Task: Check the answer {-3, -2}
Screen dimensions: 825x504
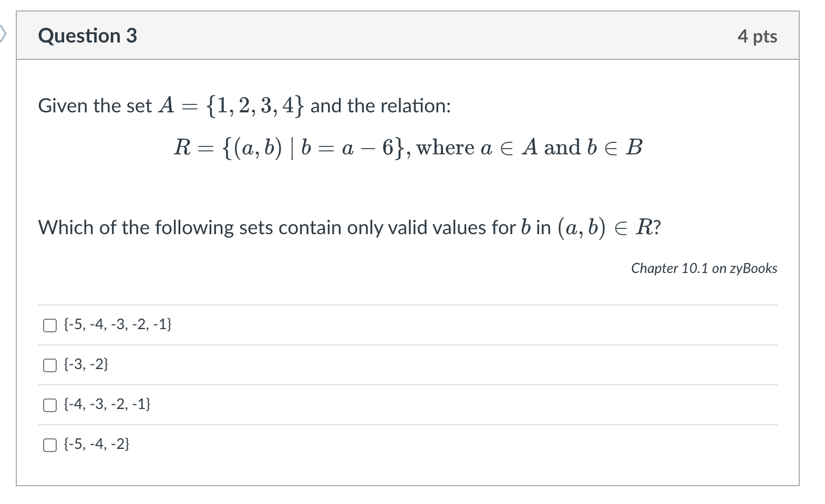Action: click(x=49, y=364)
